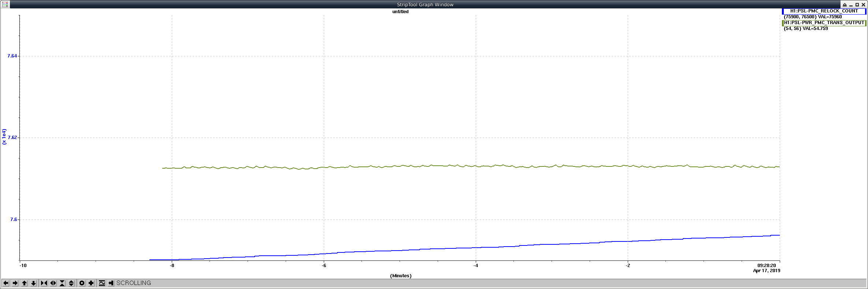
Task: Click the StripTool Graph Window title text
Action: coord(425,4)
